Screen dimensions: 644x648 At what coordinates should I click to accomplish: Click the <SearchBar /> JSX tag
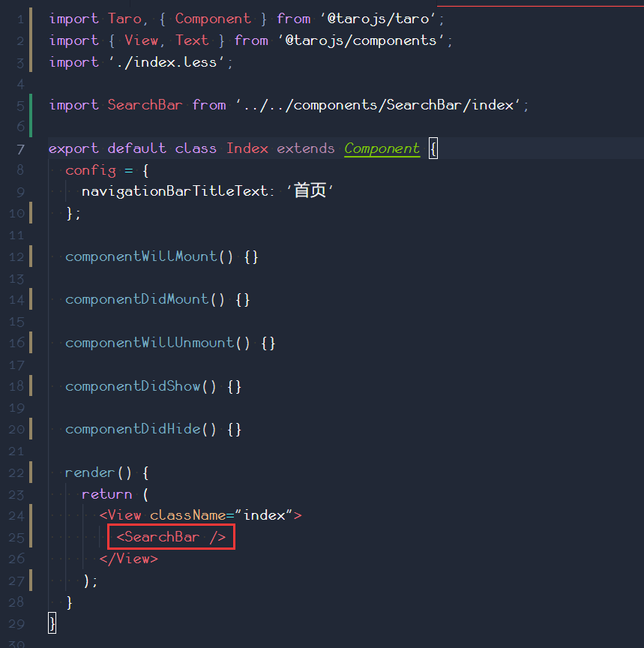171,537
